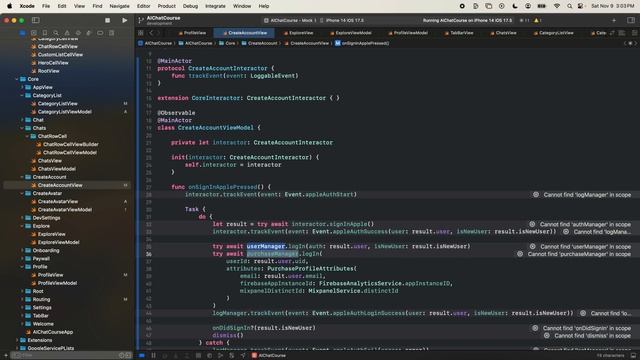Open the Integrate menu

point(215,6)
